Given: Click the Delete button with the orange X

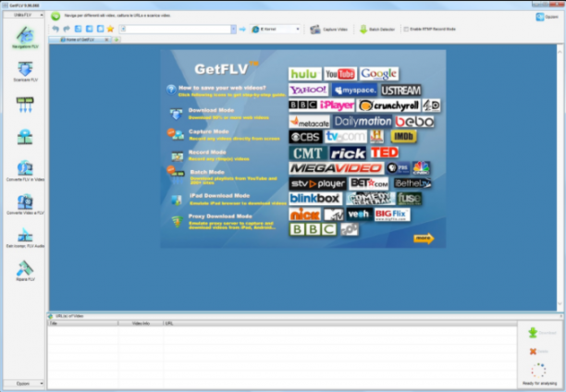Looking at the screenshot, I should coord(538,351).
